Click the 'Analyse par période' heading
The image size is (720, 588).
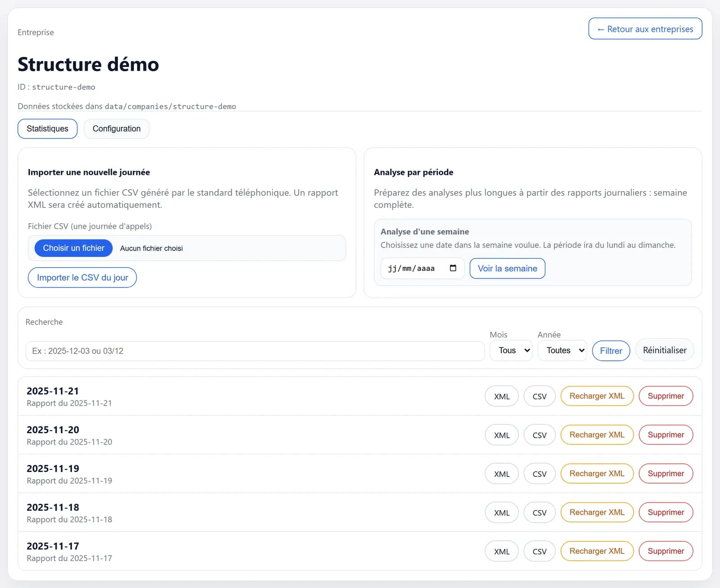point(414,172)
